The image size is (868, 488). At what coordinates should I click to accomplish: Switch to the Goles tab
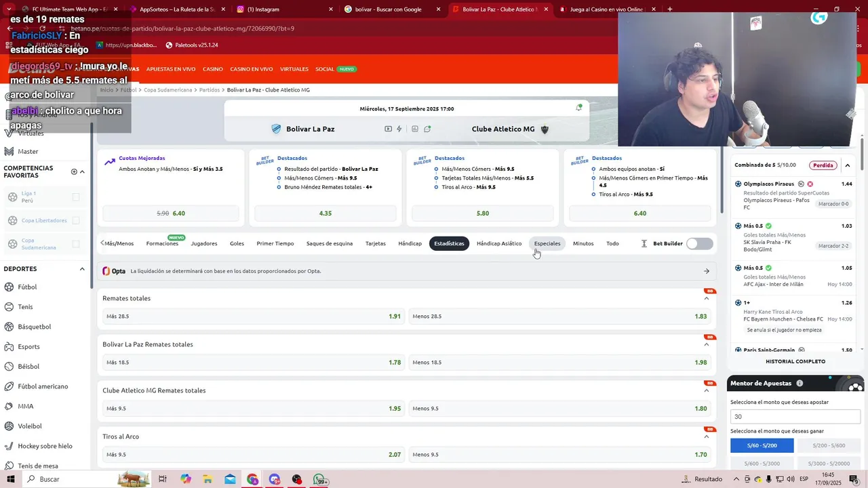click(237, 243)
